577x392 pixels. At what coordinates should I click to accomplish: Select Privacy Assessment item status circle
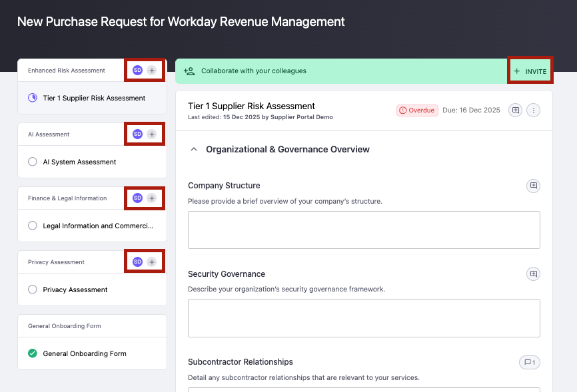[33, 290]
